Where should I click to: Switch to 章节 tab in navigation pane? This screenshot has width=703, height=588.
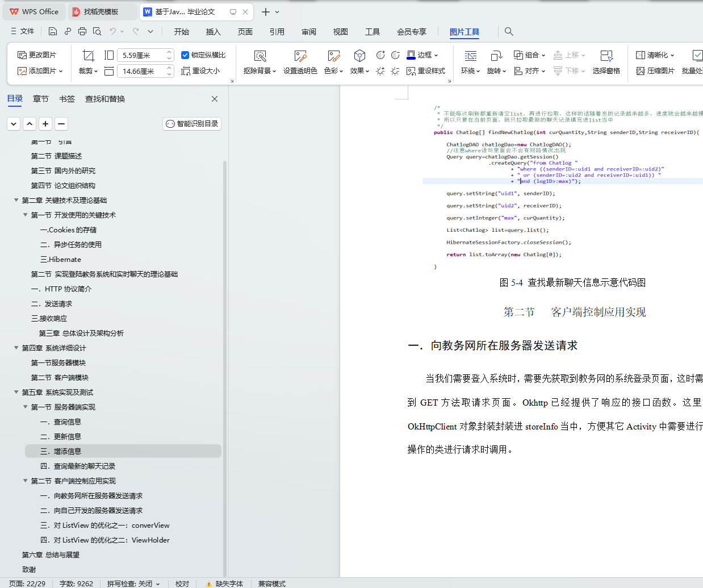click(x=41, y=99)
